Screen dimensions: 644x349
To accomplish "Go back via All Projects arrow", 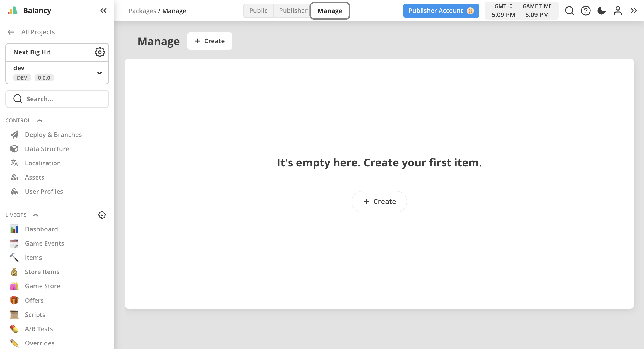I will (x=11, y=32).
